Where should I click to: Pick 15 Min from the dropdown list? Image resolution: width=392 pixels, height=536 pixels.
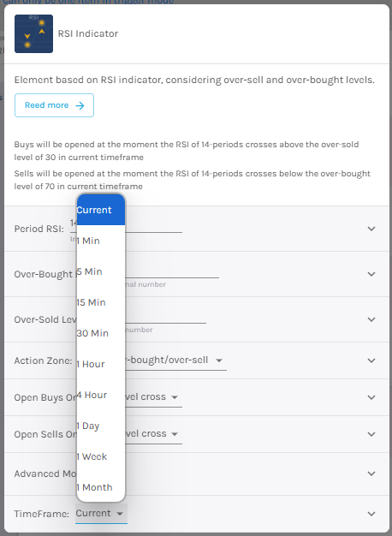[101, 302]
